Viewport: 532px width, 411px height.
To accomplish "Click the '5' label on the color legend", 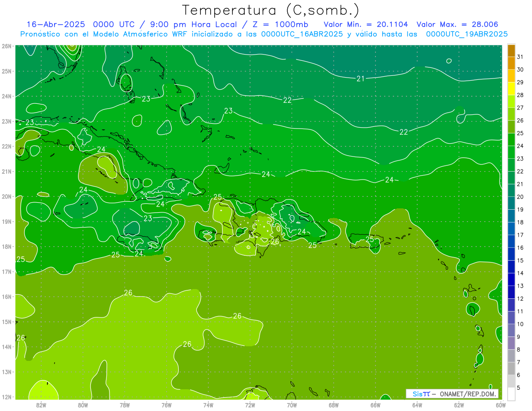I will coord(519,388).
